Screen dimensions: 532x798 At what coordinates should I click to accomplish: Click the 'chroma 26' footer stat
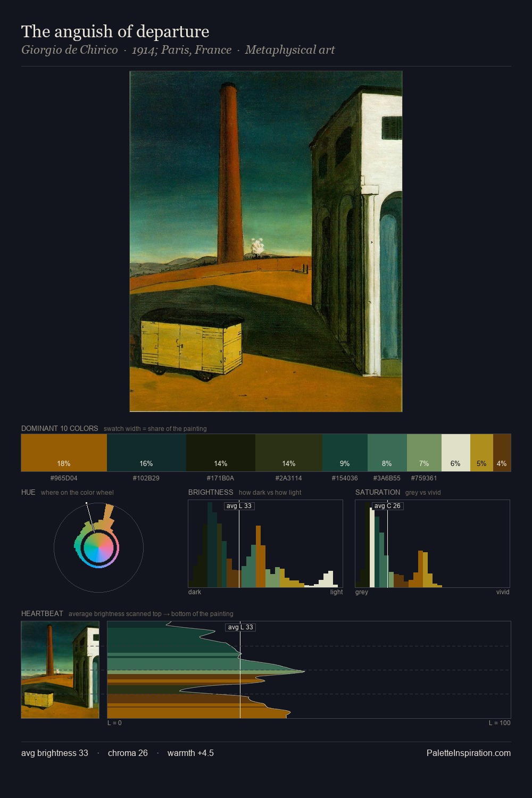[x=128, y=753]
